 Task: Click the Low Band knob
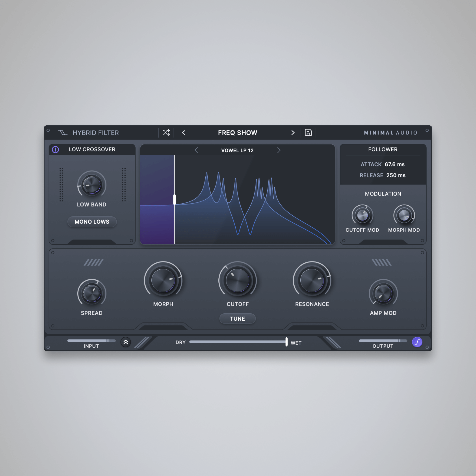92,185
